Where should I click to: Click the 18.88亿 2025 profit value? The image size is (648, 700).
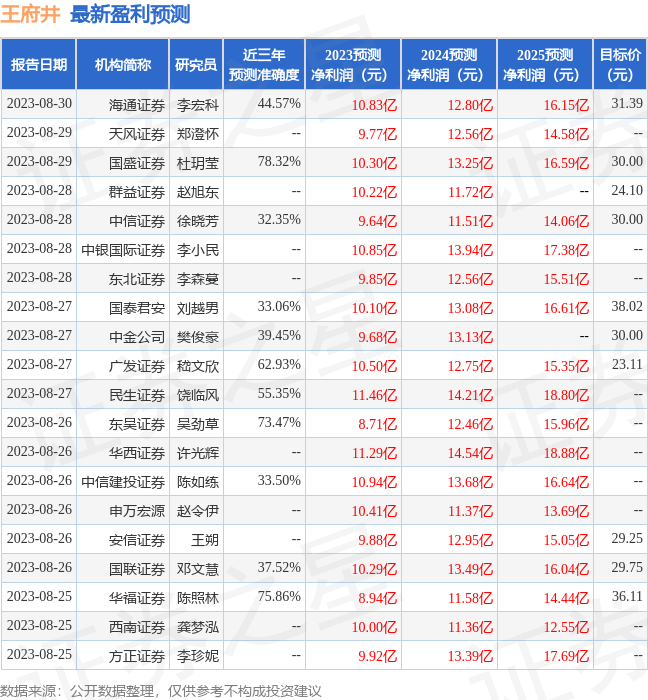566,454
